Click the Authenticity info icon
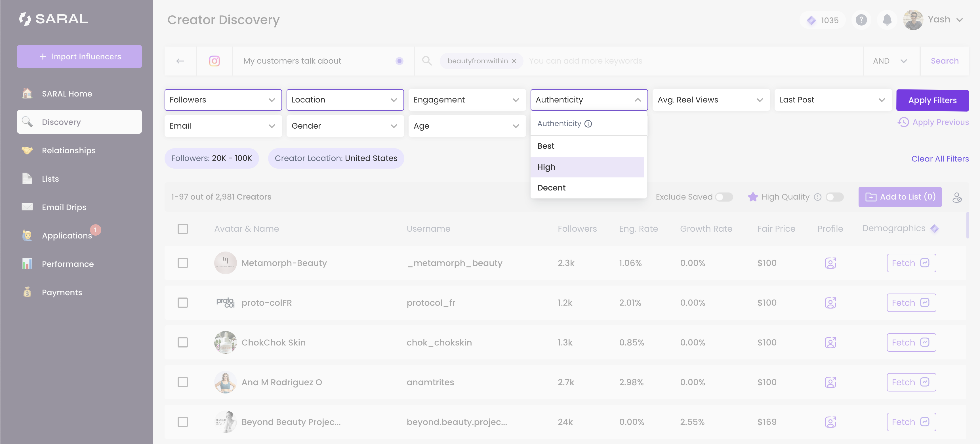This screenshot has width=980, height=444. pos(588,124)
